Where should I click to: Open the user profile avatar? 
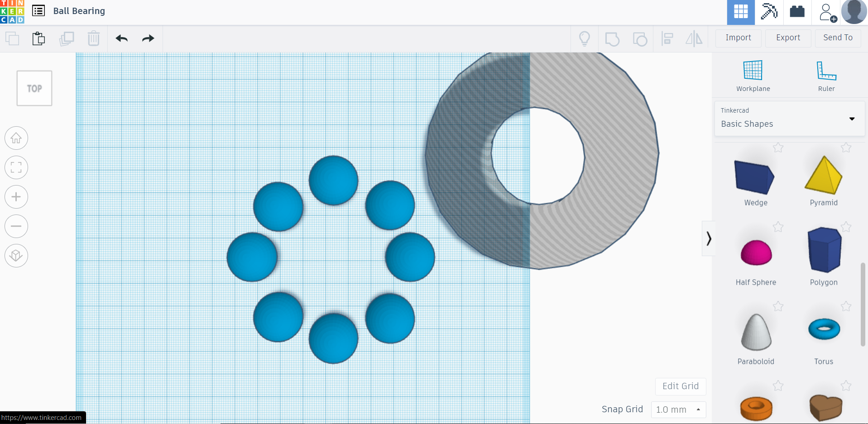tap(854, 12)
